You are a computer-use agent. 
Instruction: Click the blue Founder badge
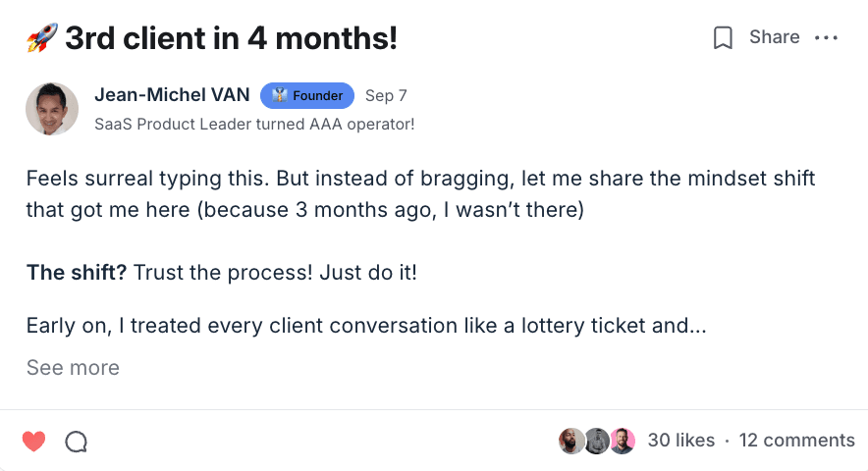[x=307, y=96]
